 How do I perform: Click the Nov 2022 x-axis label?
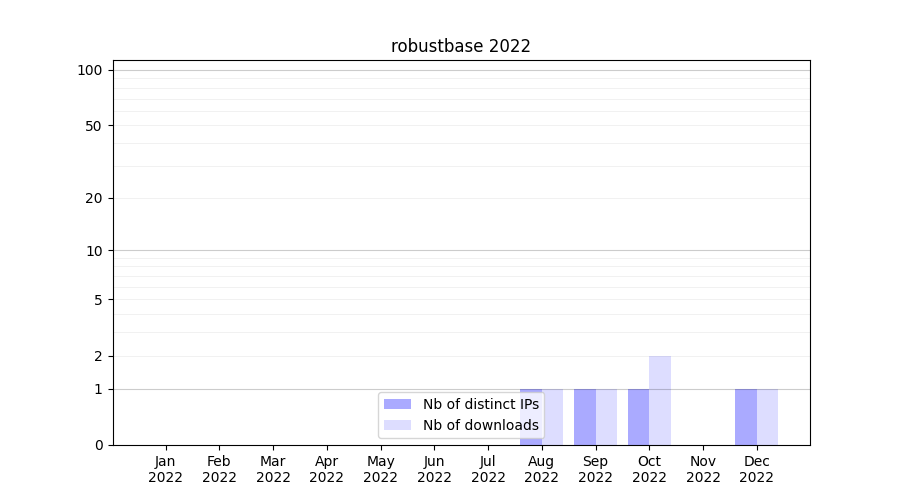703,469
